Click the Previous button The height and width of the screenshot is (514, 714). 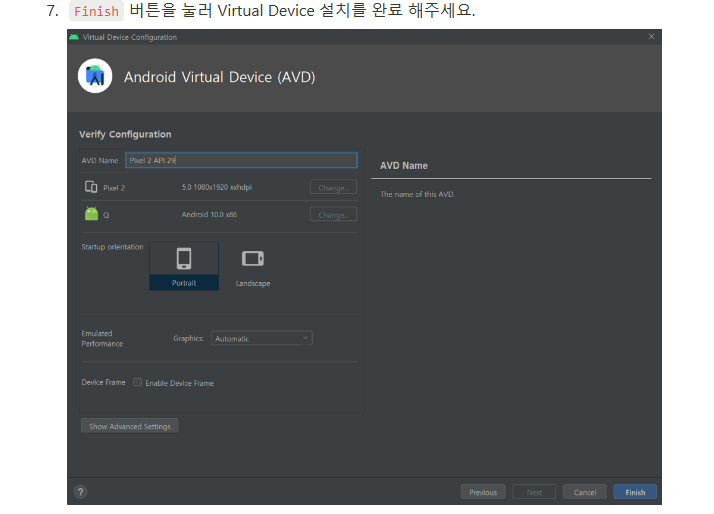pyautogui.click(x=483, y=492)
